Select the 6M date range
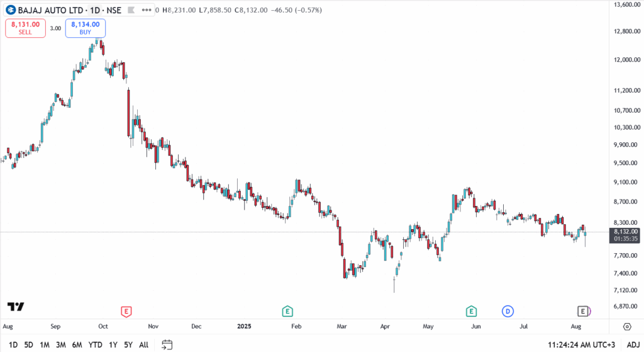The height and width of the screenshot is (352, 644). click(77, 344)
